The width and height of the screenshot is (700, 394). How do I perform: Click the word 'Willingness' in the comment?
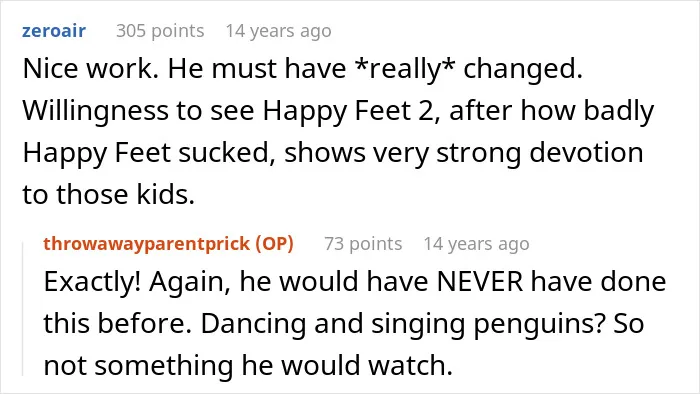96,111
